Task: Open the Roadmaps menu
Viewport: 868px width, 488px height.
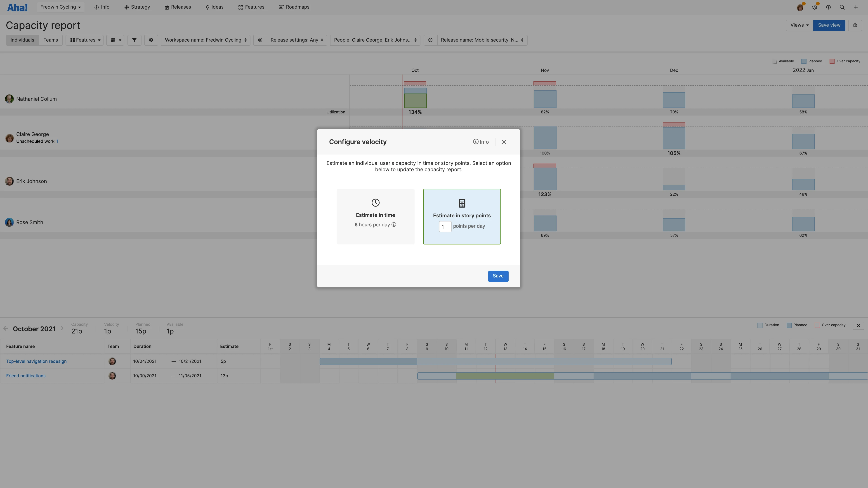Action: pos(294,7)
